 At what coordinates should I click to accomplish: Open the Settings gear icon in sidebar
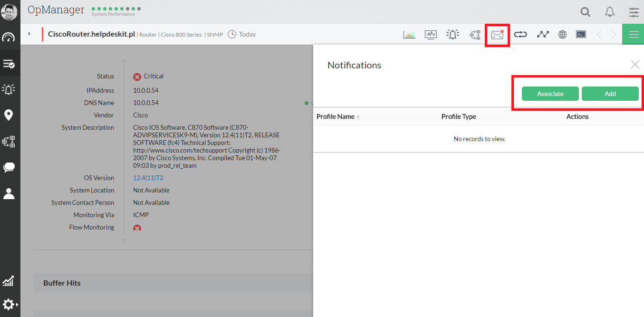(x=9, y=304)
